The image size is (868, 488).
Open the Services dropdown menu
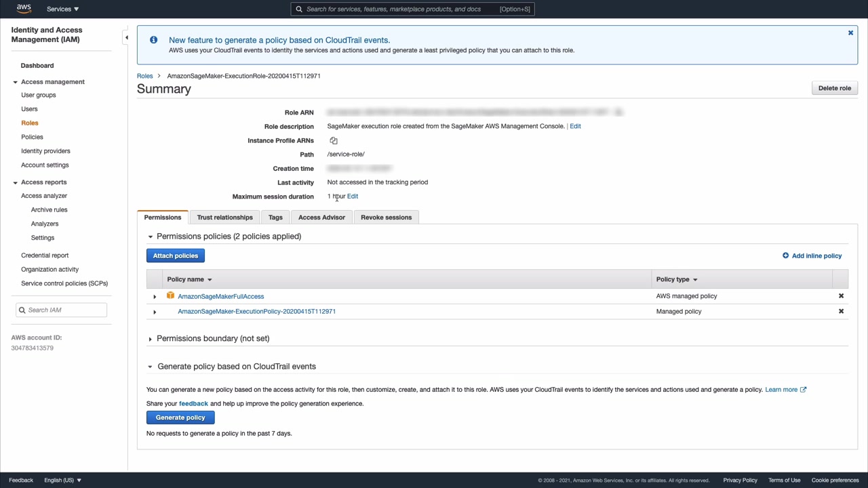point(62,9)
